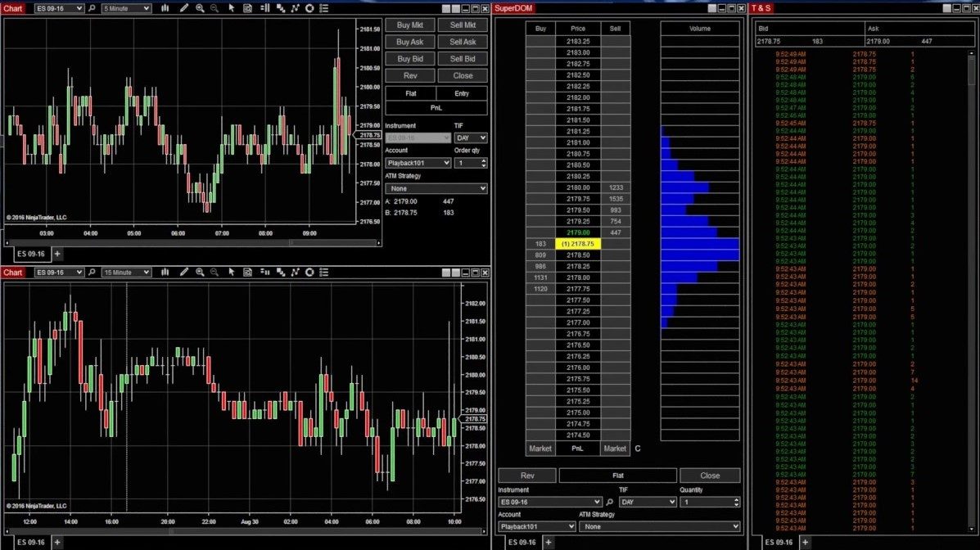980x550 pixels.
Task: Open indicators zigzag icon in 5 Minute chart
Action: coord(295,9)
